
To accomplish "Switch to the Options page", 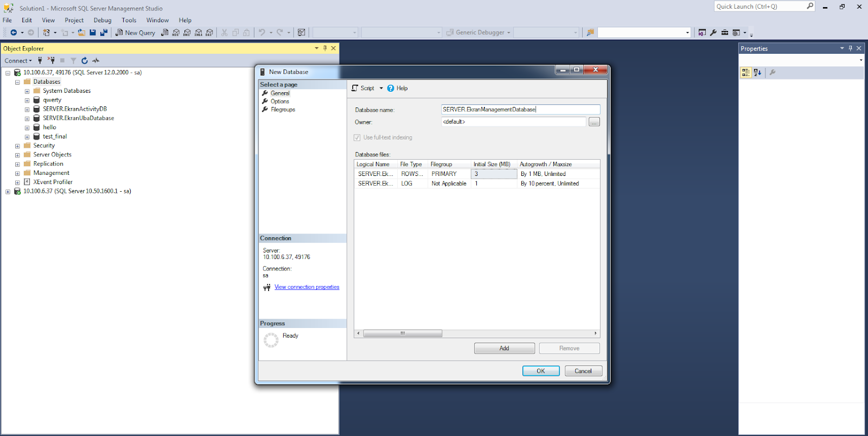I will 280,102.
